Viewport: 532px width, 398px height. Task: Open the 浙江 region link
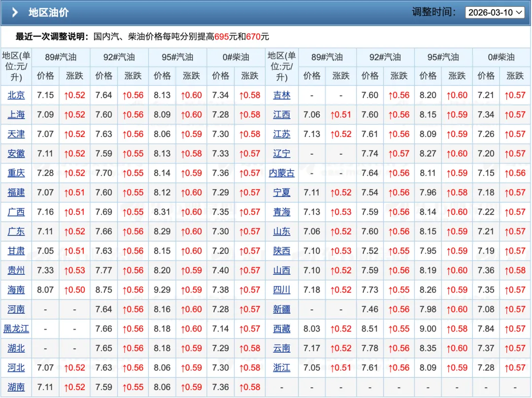point(282,367)
